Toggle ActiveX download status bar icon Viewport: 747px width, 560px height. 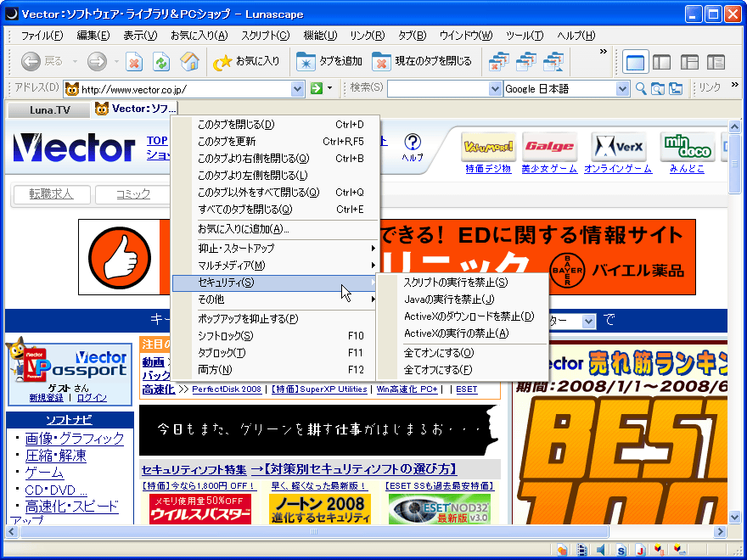point(660,550)
